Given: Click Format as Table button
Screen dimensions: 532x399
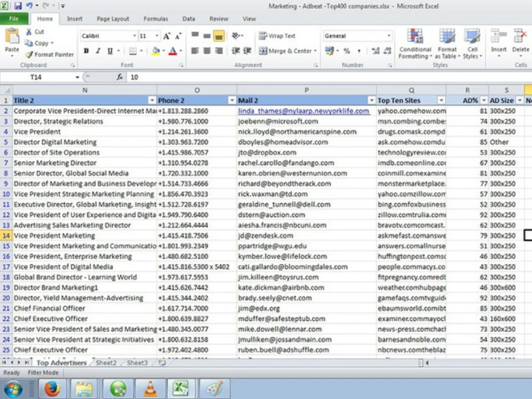Looking at the screenshot, I should 447,44.
